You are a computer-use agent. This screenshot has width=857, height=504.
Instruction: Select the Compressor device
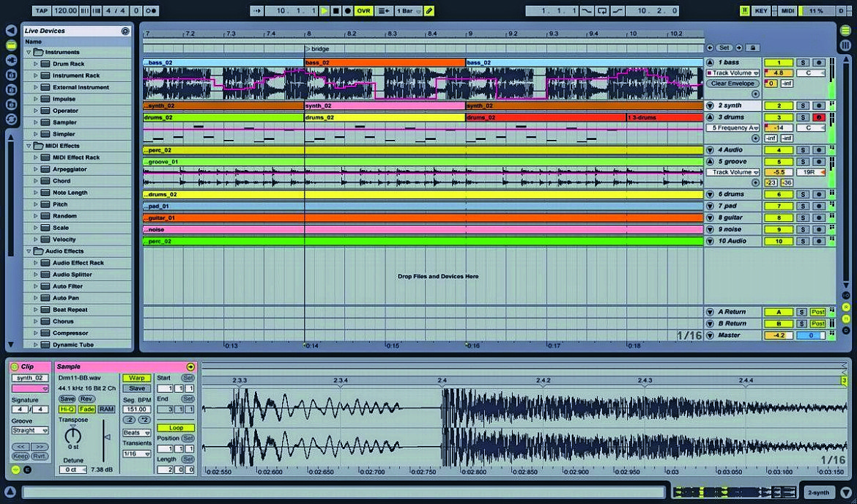click(70, 333)
